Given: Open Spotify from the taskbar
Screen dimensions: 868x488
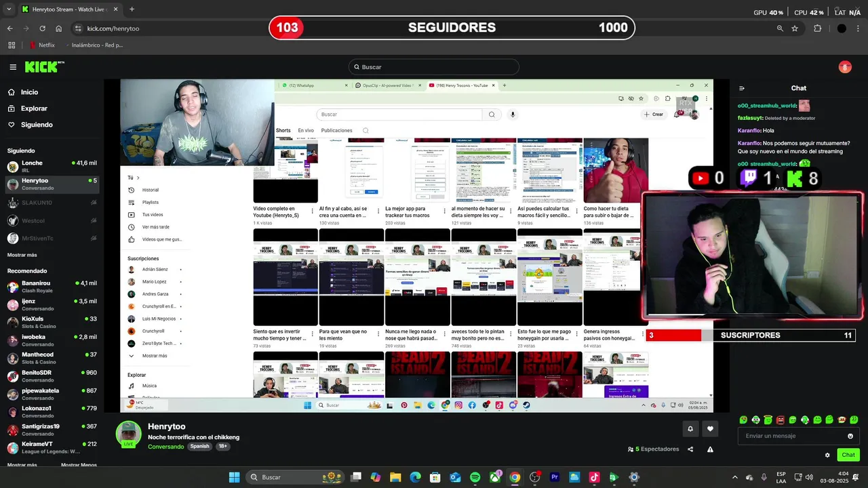Looking at the screenshot, I should (x=475, y=477).
